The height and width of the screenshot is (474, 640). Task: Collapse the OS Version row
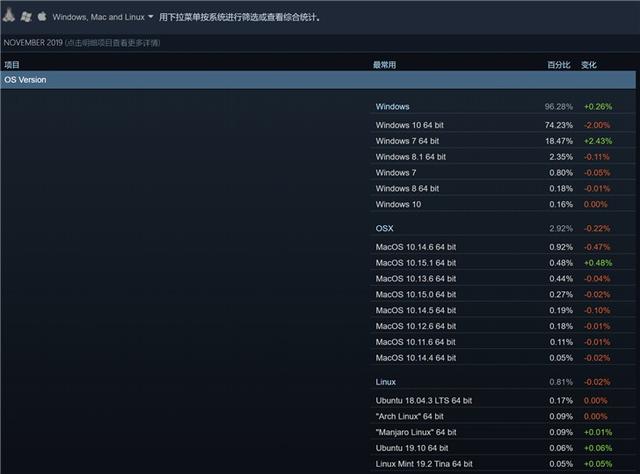pyautogui.click(x=318, y=80)
